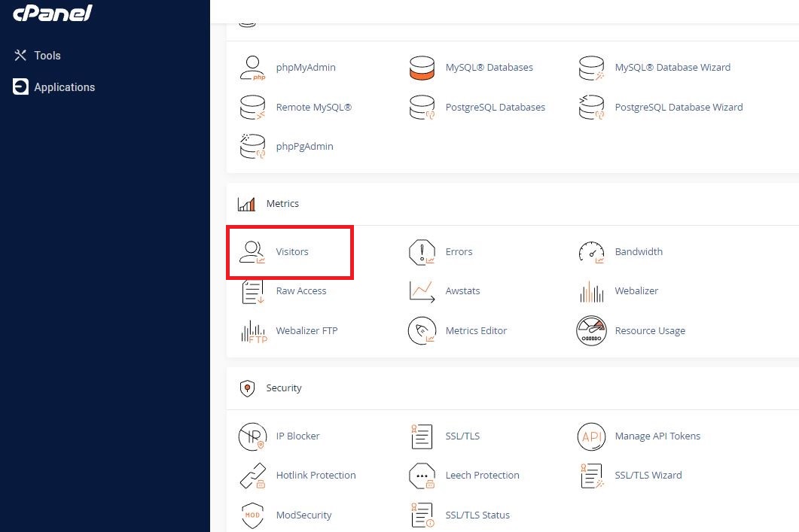Click the Hotlink Protection text link
Screen dimensions: 799x532
[x=316, y=476]
